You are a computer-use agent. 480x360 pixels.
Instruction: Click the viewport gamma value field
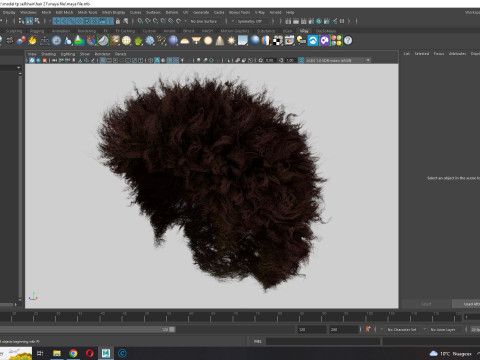tap(290, 60)
